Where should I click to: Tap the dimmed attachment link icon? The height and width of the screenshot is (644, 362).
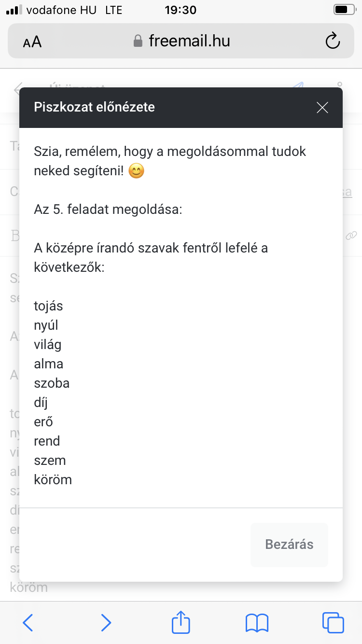pyautogui.click(x=351, y=236)
